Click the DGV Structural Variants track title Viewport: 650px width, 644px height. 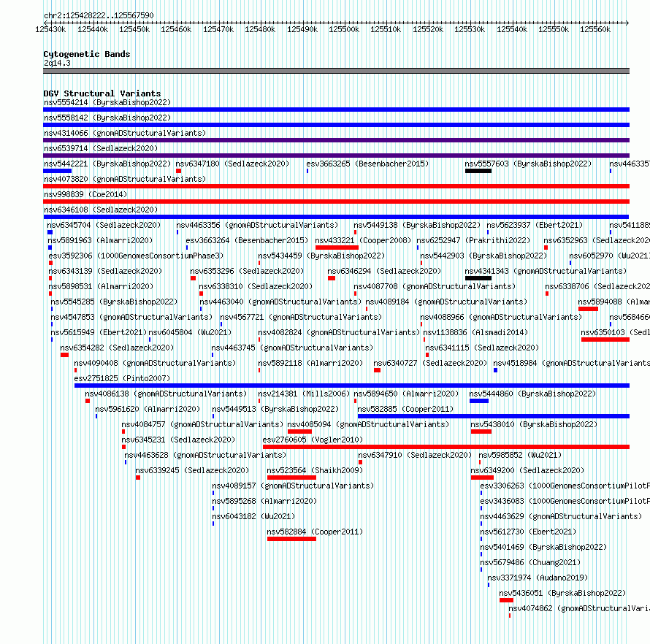(102, 93)
